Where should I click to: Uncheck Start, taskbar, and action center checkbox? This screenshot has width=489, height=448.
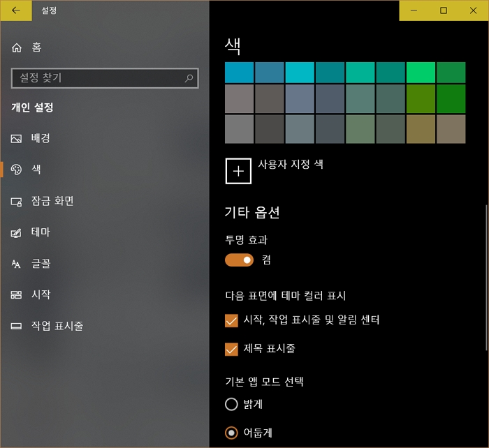click(x=232, y=320)
